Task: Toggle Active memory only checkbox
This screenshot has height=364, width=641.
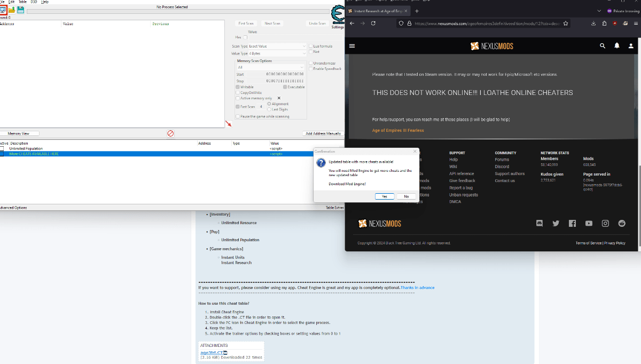Action: pos(238,98)
